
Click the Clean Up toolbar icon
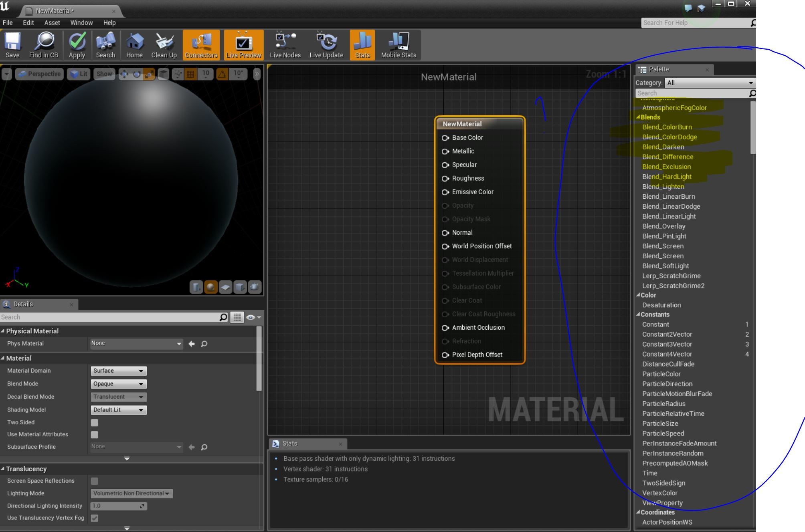(164, 45)
